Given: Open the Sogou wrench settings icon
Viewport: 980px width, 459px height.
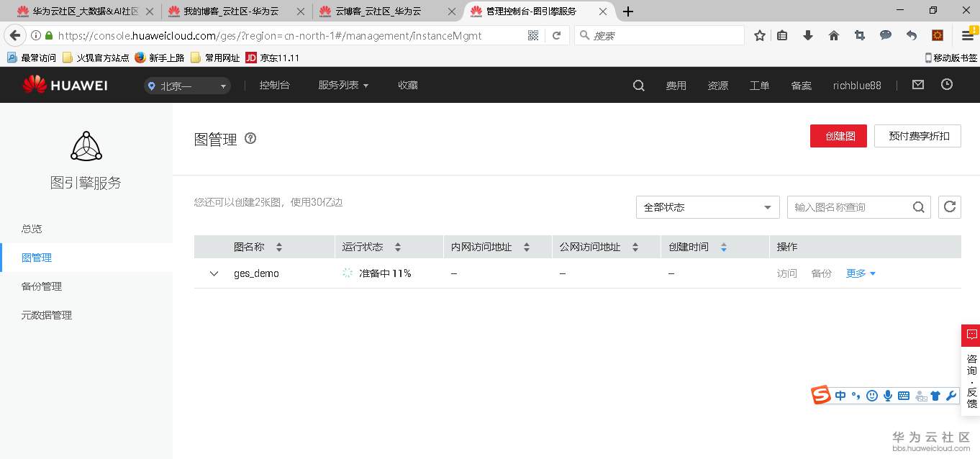Looking at the screenshot, I should (x=951, y=395).
